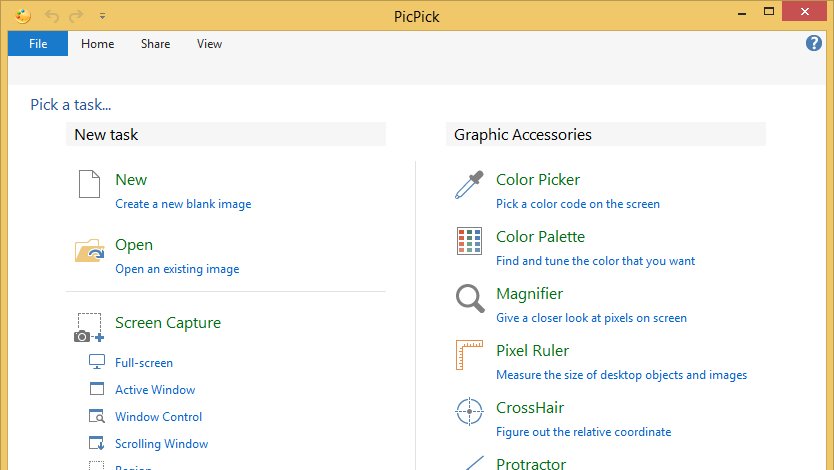Screen dimensions: 834x470
Task: Click 'Open an existing image' link
Action: [x=177, y=269]
